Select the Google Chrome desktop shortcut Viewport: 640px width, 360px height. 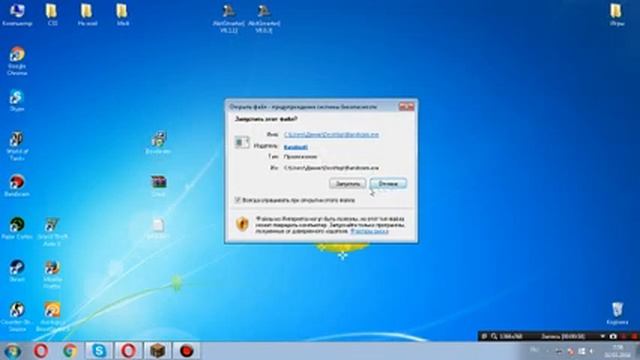pyautogui.click(x=17, y=60)
